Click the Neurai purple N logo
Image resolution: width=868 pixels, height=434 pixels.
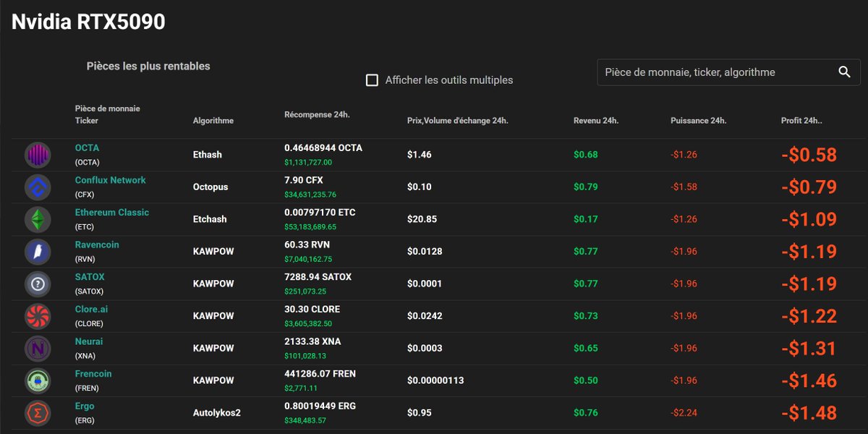coord(38,349)
